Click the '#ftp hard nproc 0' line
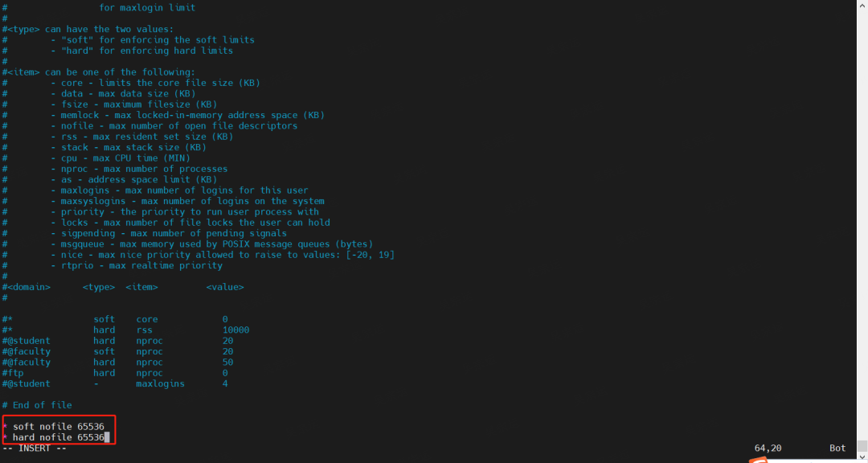This screenshot has height=463, width=868. pyautogui.click(x=115, y=373)
